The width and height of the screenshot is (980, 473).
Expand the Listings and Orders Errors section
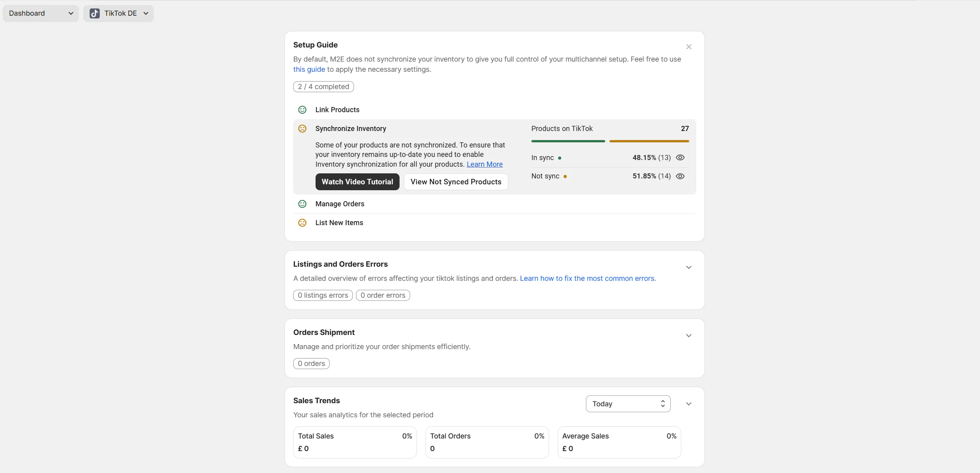point(689,267)
